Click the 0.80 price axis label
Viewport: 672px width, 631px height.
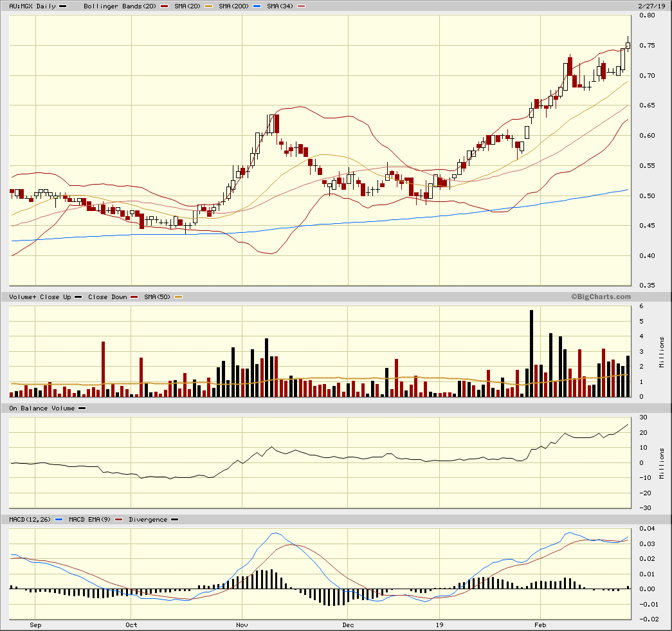(647, 15)
